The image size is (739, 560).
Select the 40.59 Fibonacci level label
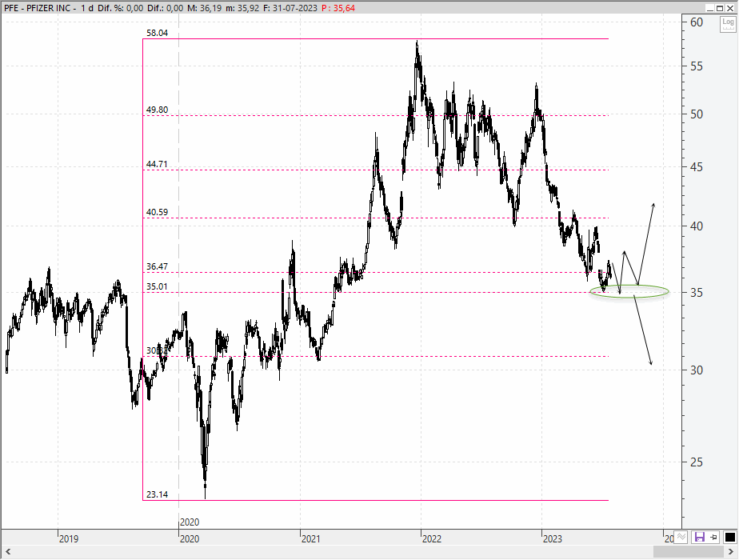157,212
